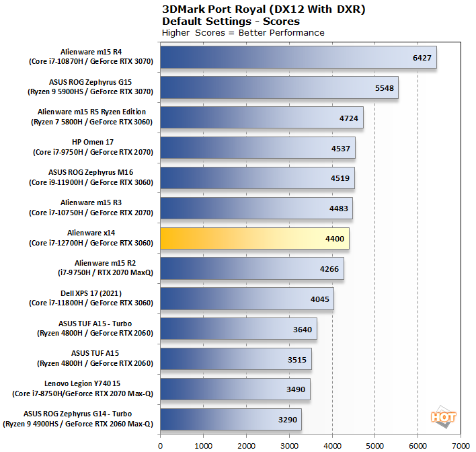
Task: Click the 'ASUS ROG Zephyrus M16' label
Action: click(x=91, y=172)
